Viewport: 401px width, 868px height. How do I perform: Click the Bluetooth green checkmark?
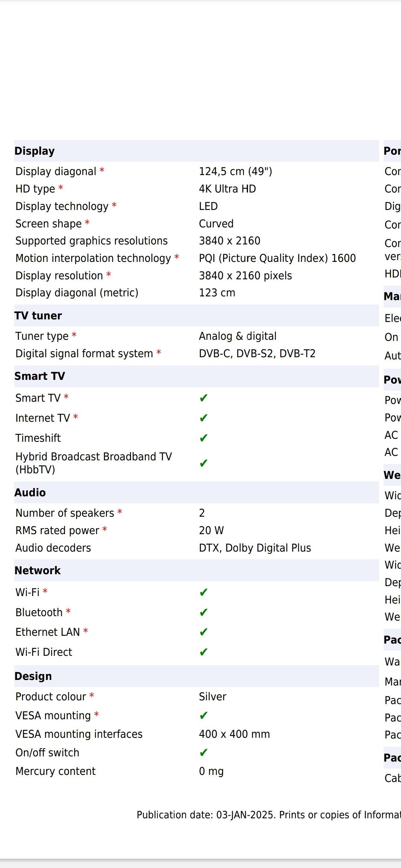click(x=203, y=612)
